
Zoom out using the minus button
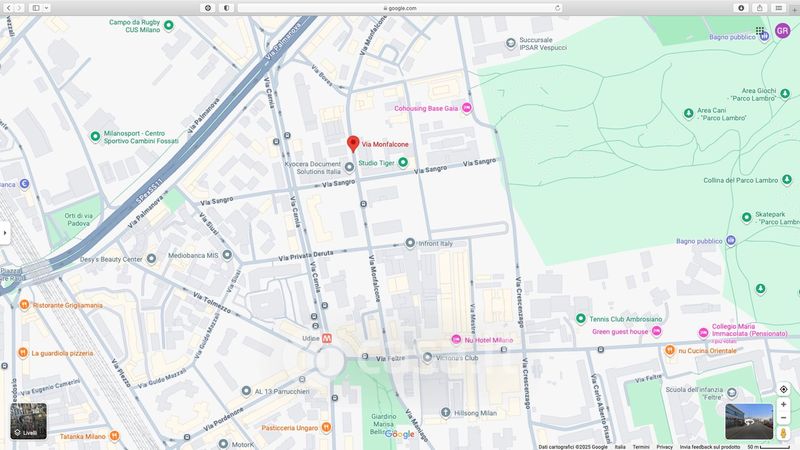[783, 420]
